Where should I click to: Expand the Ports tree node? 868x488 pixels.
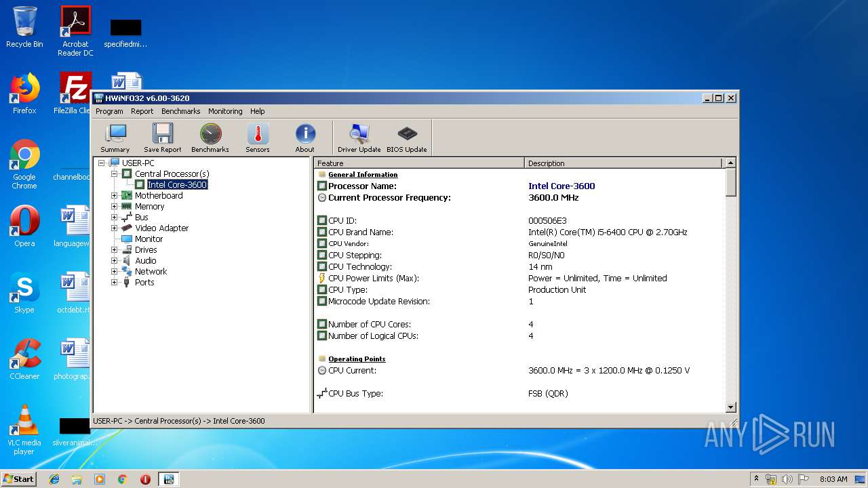pos(114,282)
